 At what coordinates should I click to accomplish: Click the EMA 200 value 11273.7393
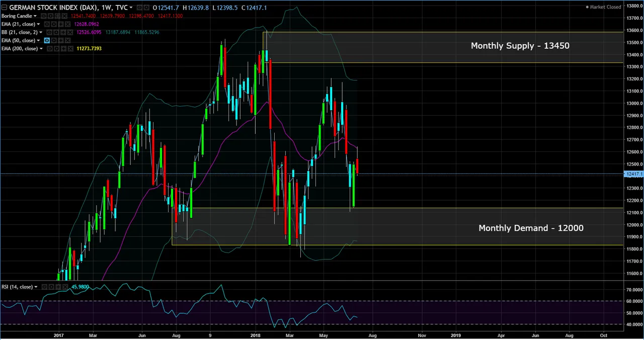pos(89,49)
